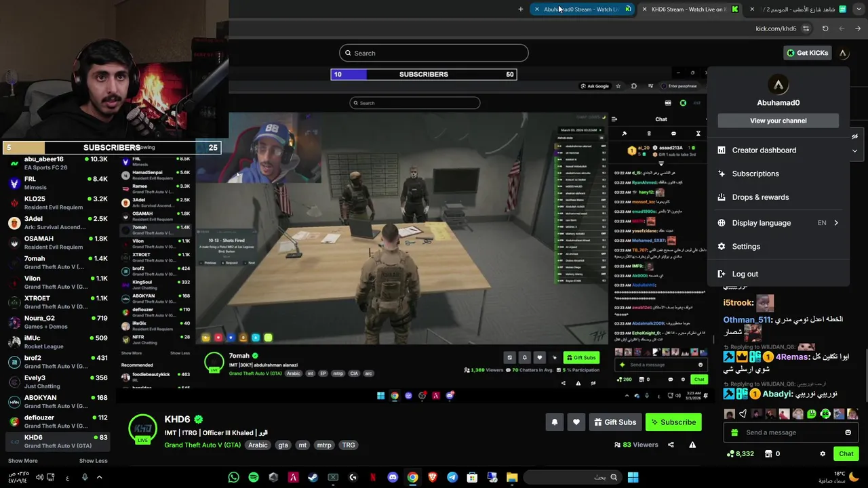Click the Abuhamad0 profile avatar in header
Image resolution: width=868 pixels, height=488 pixels.
843,53
